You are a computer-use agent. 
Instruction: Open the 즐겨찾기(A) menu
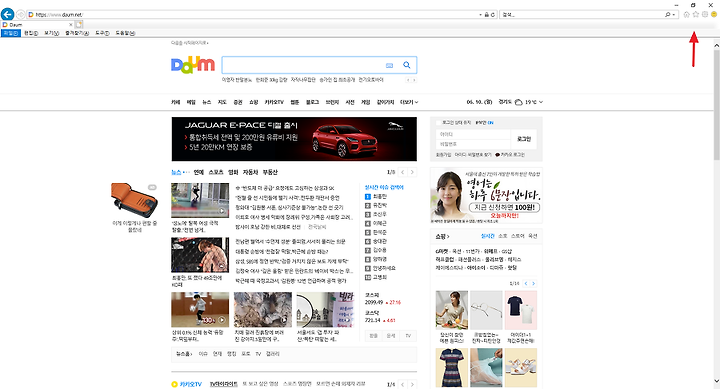(x=77, y=33)
